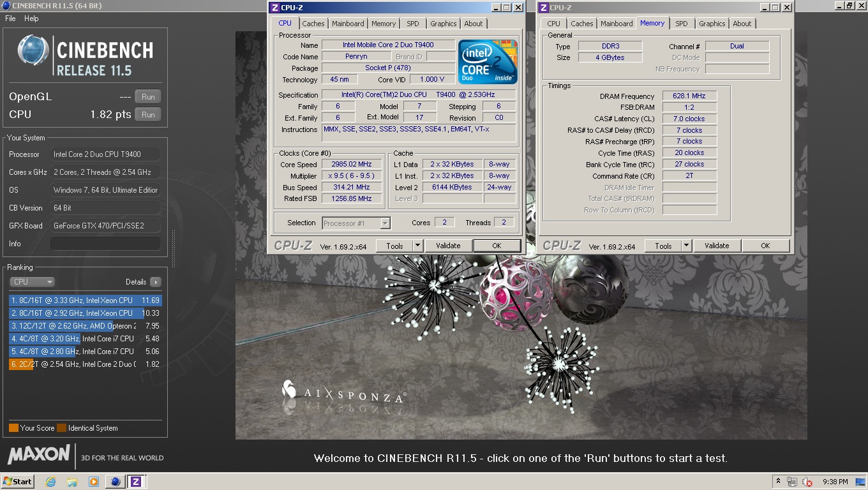This screenshot has width=868, height=490.
Task: Click Tools in memory CPU-Z window
Action: [x=663, y=246]
